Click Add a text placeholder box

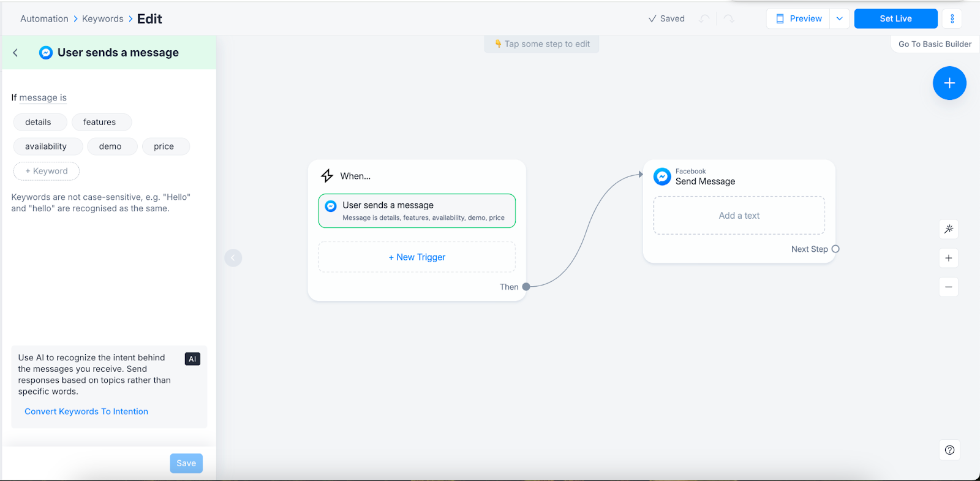(x=739, y=216)
